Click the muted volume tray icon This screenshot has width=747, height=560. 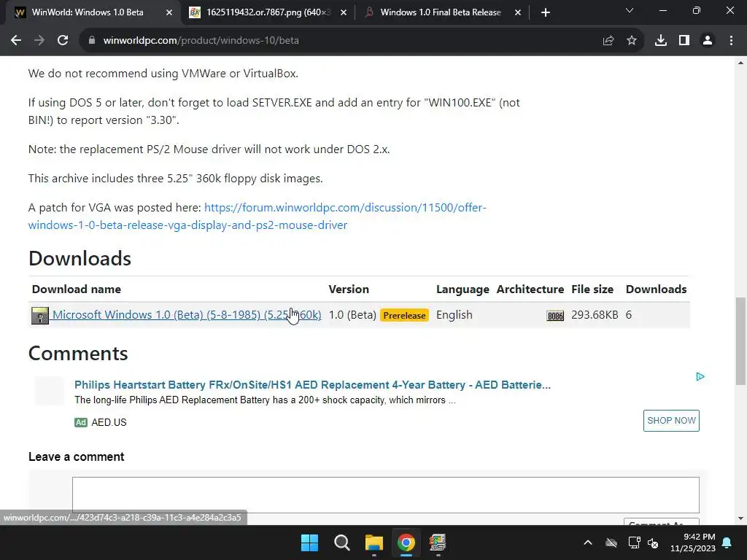click(x=653, y=542)
